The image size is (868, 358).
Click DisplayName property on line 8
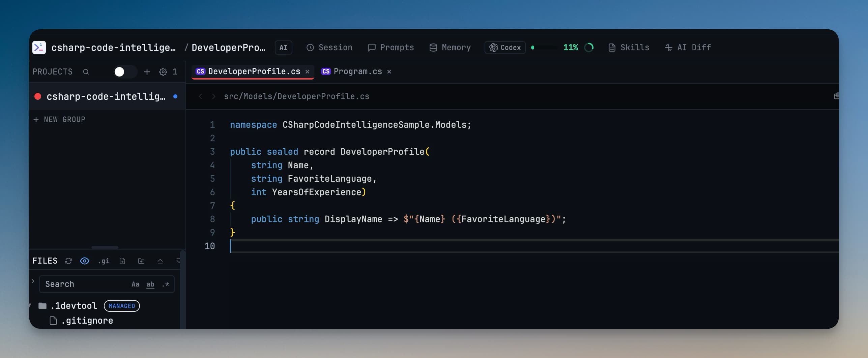pos(353,219)
